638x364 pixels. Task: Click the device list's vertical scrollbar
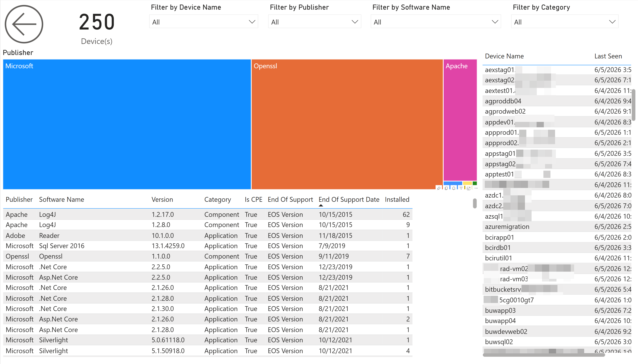tap(634, 105)
